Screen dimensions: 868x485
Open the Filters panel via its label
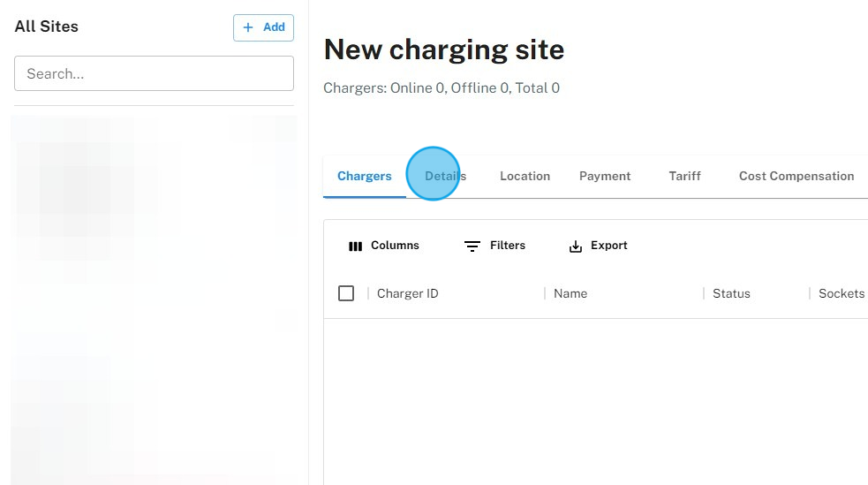tap(508, 246)
